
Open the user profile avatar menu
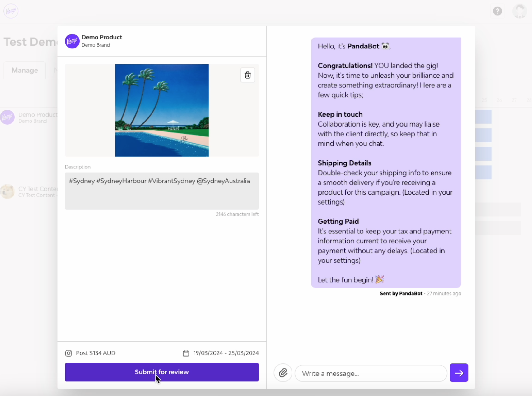click(x=520, y=11)
